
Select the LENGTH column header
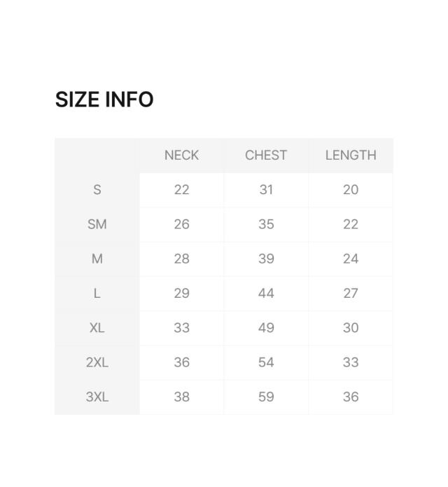(351, 156)
